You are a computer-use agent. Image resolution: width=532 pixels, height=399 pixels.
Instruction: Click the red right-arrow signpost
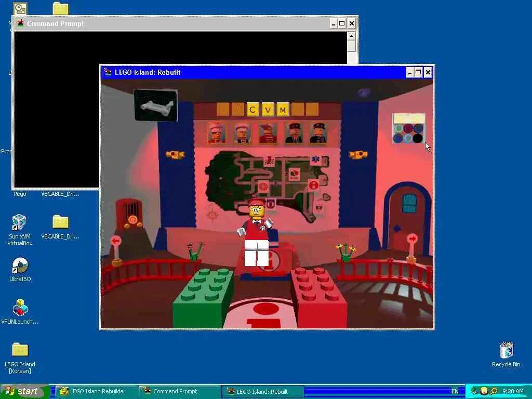tap(412, 248)
